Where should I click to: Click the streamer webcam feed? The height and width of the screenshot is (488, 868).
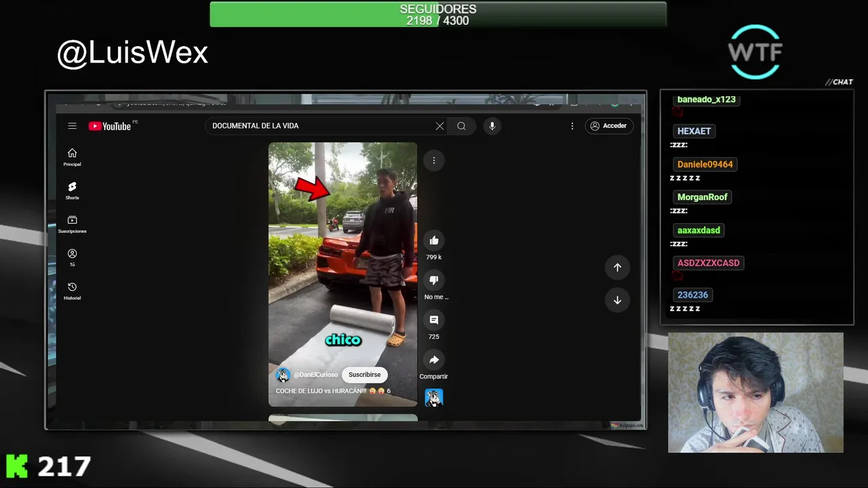tap(755, 392)
